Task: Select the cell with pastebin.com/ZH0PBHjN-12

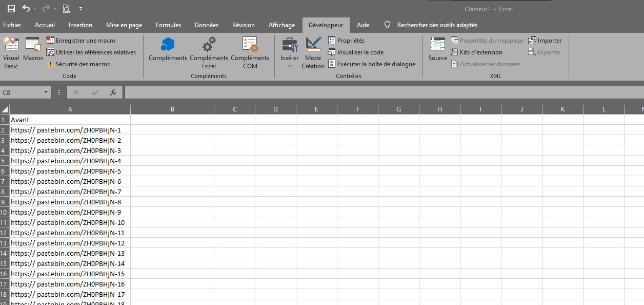Action: [x=70, y=243]
